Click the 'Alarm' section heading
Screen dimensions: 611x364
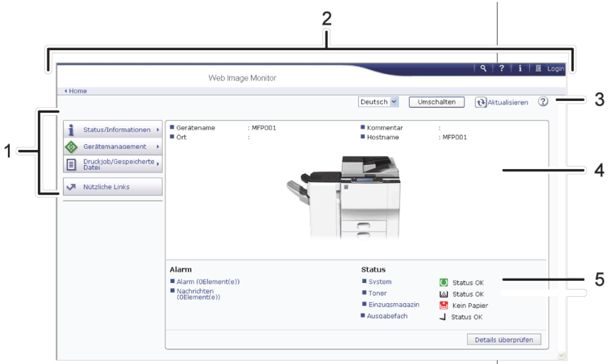coord(181,270)
